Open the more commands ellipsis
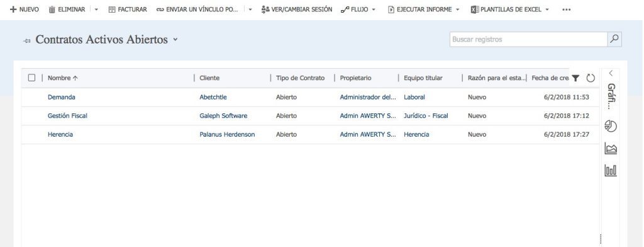 point(567,10)
